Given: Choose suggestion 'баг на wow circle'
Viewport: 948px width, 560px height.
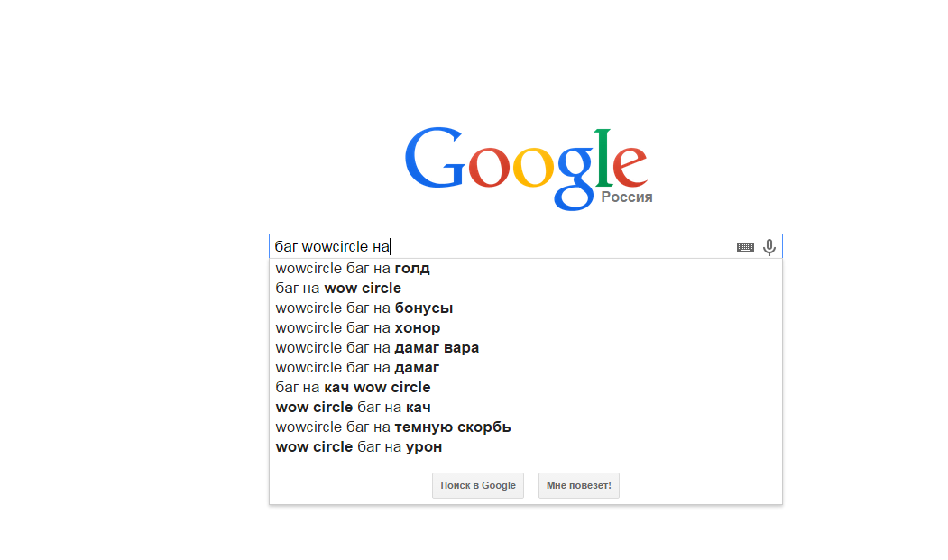Looking at the screenshot, I should click(x=525, y=288).
